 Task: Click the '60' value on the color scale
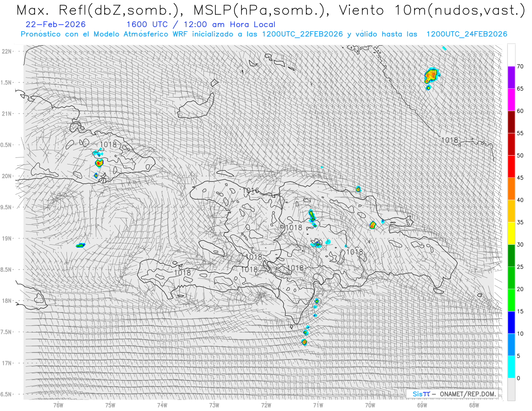(x=520, y=111)
